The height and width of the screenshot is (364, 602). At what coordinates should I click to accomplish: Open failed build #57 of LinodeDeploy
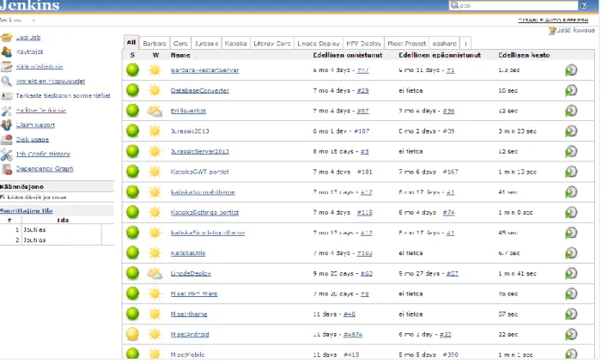point(453,273)
